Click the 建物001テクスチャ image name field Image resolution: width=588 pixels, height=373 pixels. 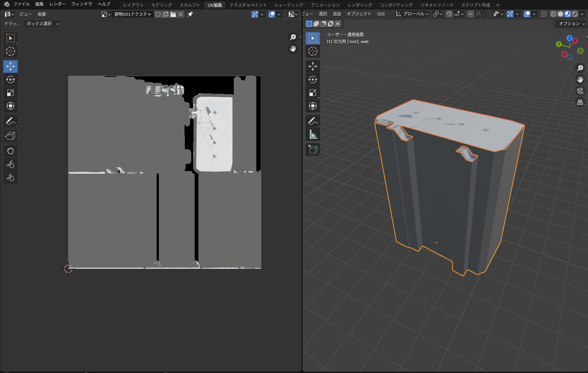pos(133,14)
